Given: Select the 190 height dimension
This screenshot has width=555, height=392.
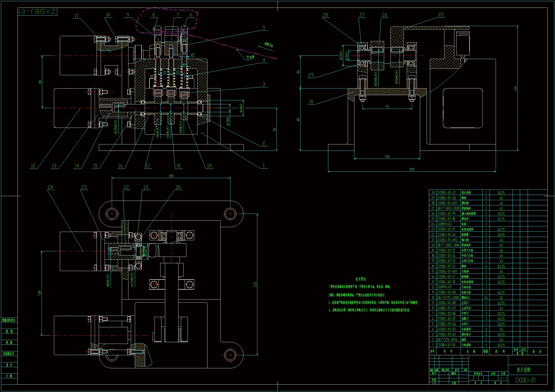Looking at the screenshot, I should [x=515, y=88].
